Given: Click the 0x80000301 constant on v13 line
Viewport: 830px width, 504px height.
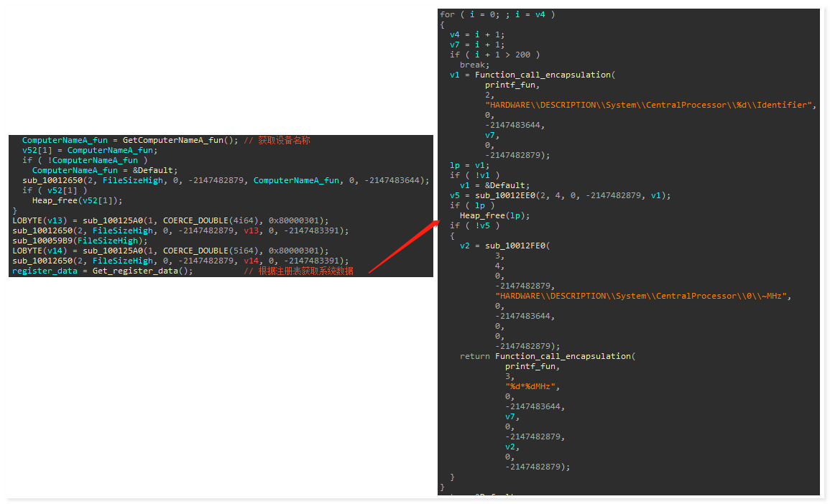Looking at the screenshot, I should tap(296, 220).
